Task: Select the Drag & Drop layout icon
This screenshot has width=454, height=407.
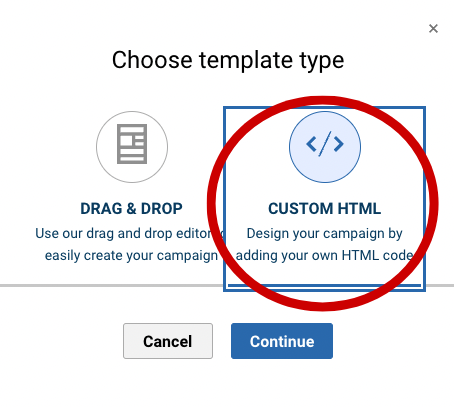Action: [x=132, y=144]
